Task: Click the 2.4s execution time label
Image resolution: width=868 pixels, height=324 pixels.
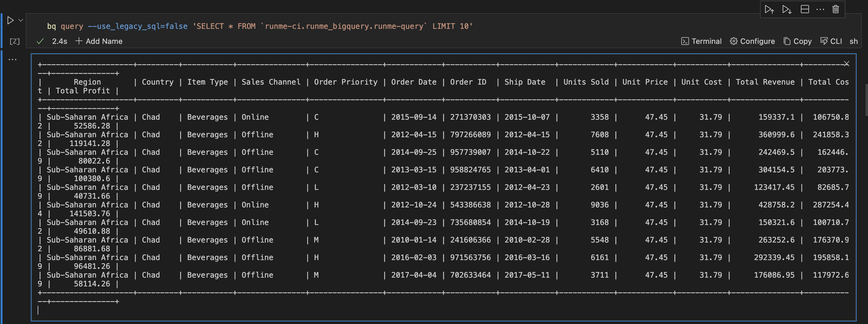Action: tap(60, 41)
